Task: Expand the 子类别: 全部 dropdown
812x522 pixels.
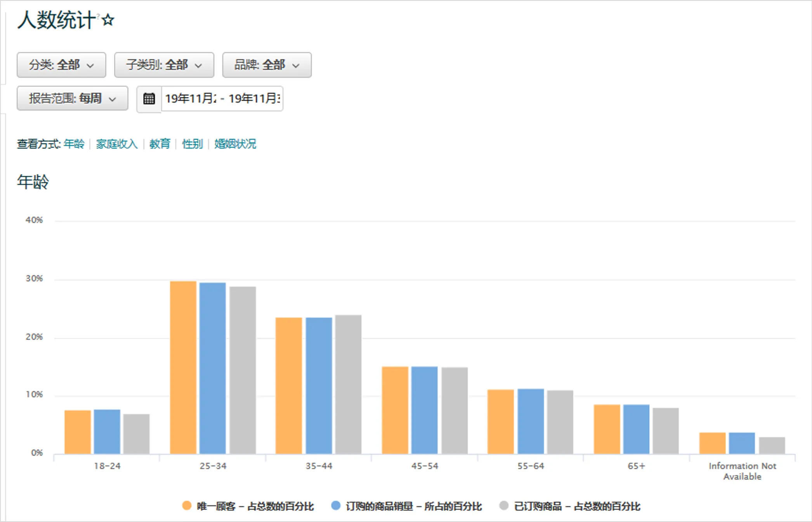Action: [163, 65]
